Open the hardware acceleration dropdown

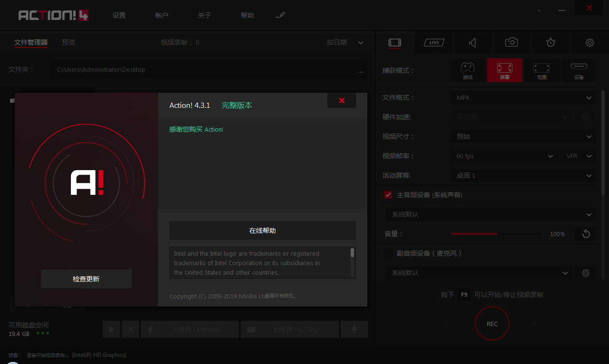511,117
